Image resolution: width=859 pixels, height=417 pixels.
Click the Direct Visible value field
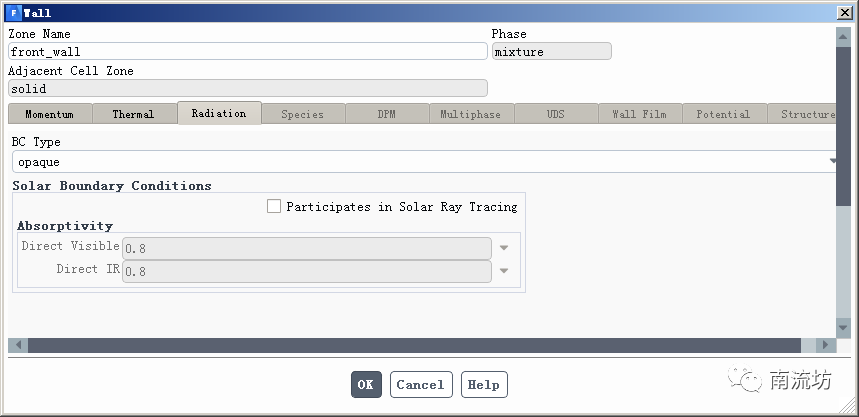coord(306,248)
